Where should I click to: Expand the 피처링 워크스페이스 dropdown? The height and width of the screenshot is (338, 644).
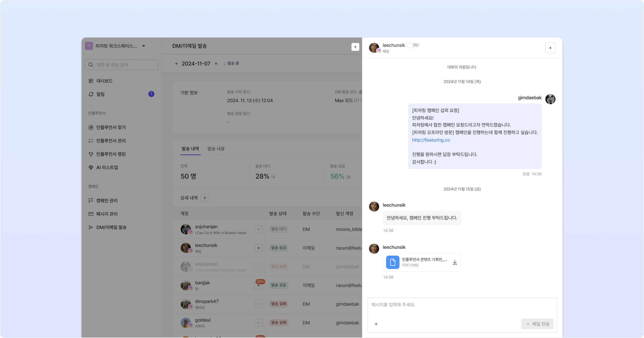[x=144, y=46]
